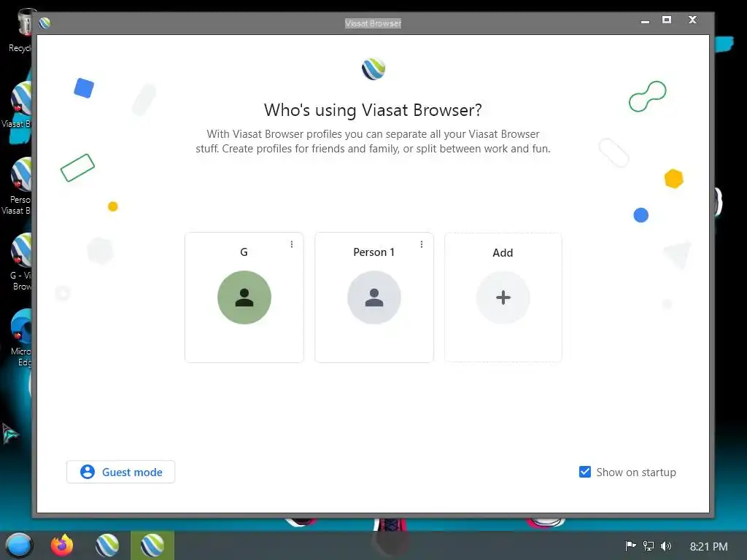
Task: Select the Microsoft Edge desktop shortcut
Action: pyautogui.click(x=21, y=338)
